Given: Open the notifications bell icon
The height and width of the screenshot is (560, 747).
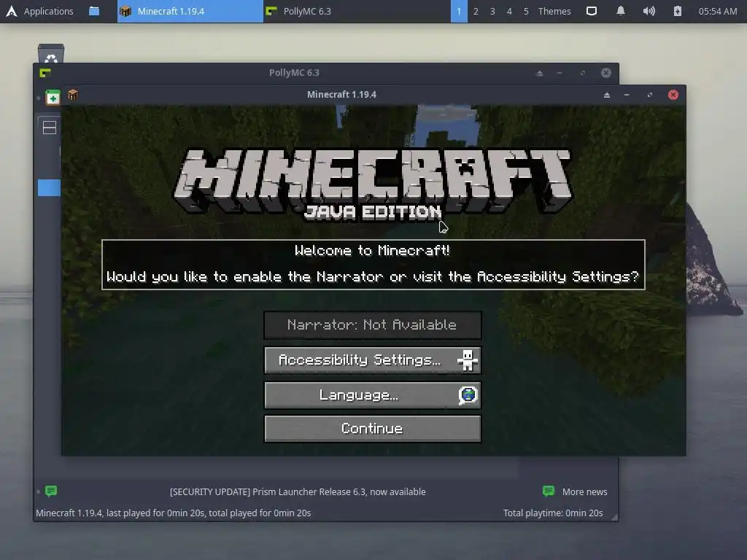Looking at the screenshot, I should (621, 11).
